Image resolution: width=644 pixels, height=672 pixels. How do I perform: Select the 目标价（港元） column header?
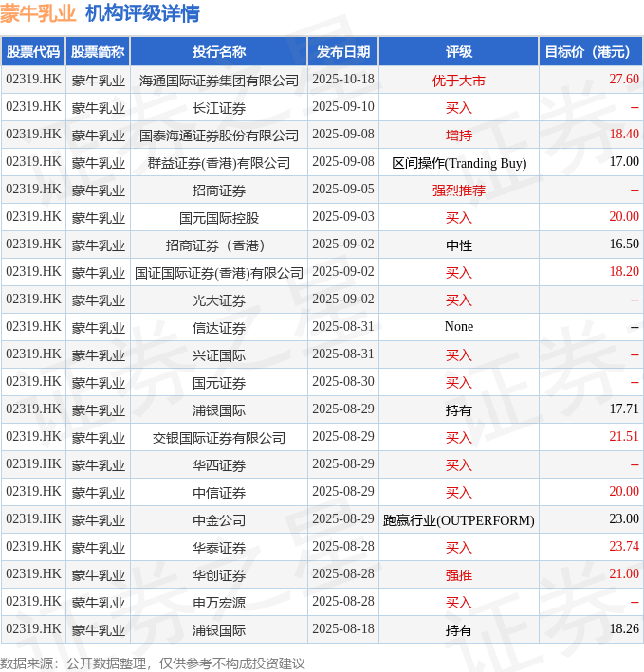click(592, 52)
